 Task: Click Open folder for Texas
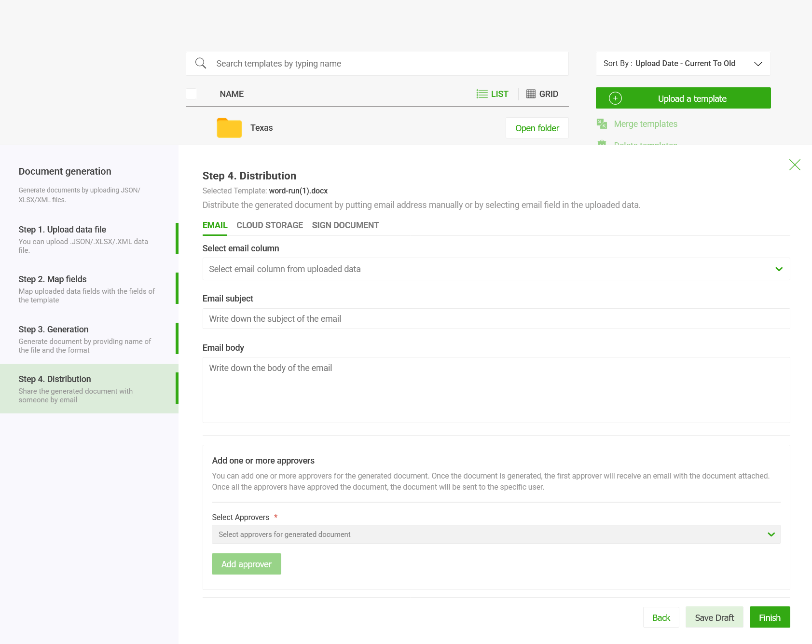click(537, 128)
